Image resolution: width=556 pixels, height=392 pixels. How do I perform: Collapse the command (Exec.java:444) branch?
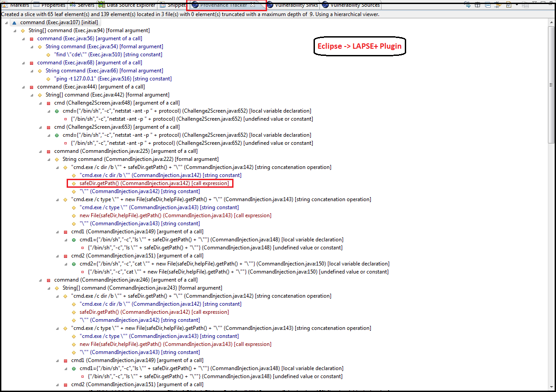23,87
